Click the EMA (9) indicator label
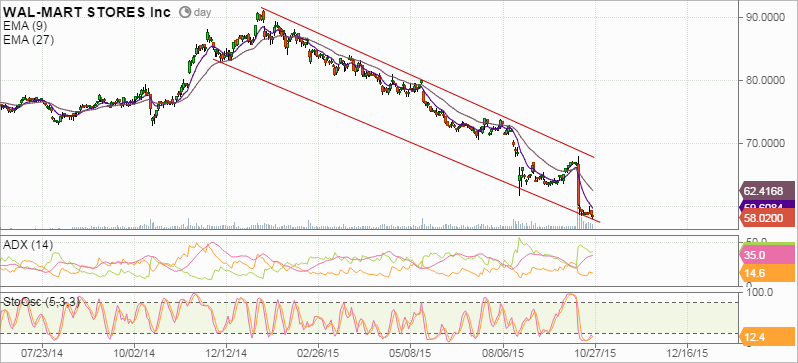The height and width of the screenshot is (363, 798). [24, 26]
